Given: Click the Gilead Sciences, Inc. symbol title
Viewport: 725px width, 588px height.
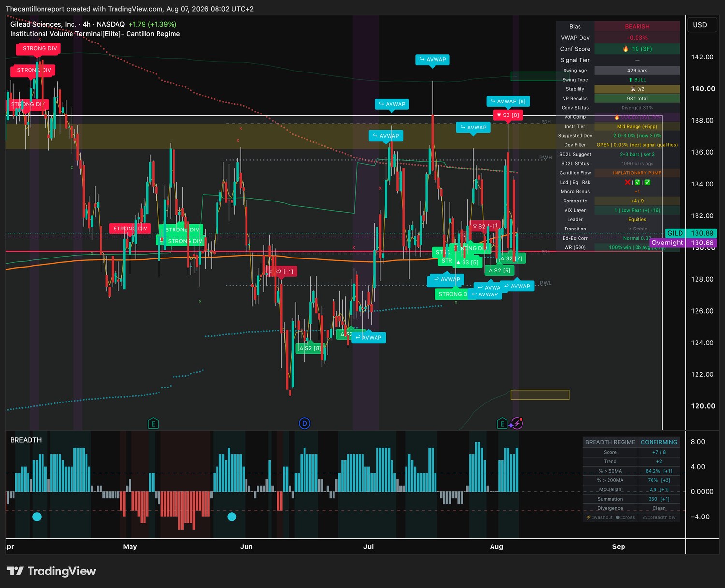Looking at the screenshot, I should [43, 24].
